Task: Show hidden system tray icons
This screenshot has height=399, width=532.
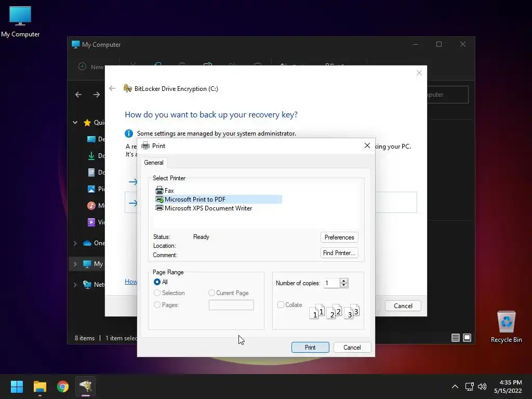Action: (455, 387)
